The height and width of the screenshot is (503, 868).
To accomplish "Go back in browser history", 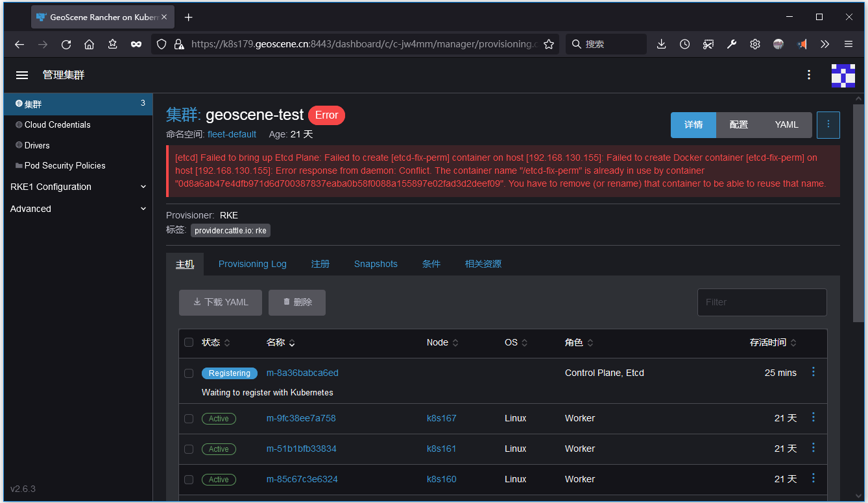I will 19,44.
